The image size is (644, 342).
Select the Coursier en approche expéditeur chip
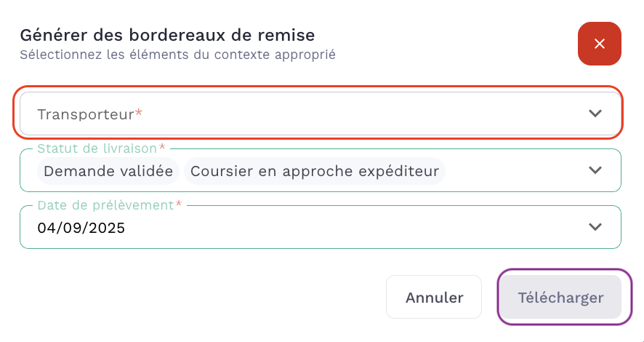pyautogui.click(x=315, y=171)
